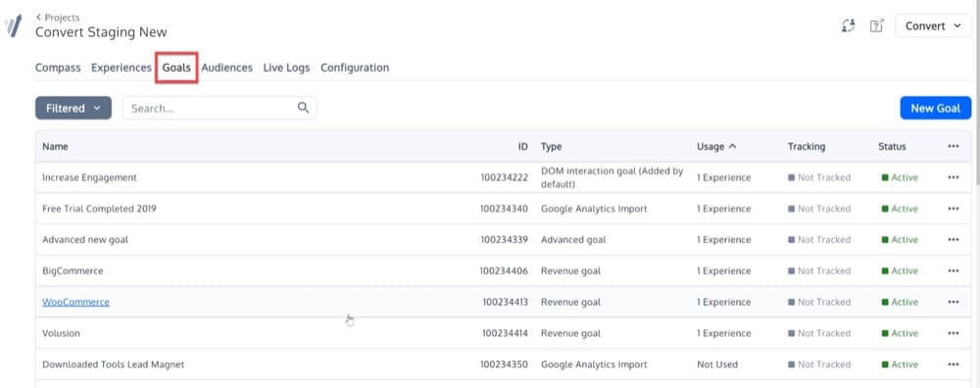
Task: Open the help external link icon
Action: [x=877, y=25]
